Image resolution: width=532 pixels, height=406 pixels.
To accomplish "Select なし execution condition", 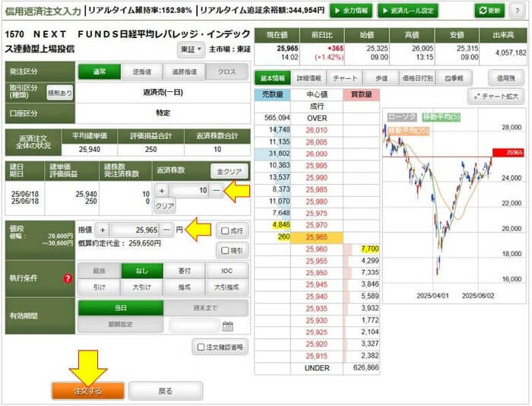I will tap(142, 271).
